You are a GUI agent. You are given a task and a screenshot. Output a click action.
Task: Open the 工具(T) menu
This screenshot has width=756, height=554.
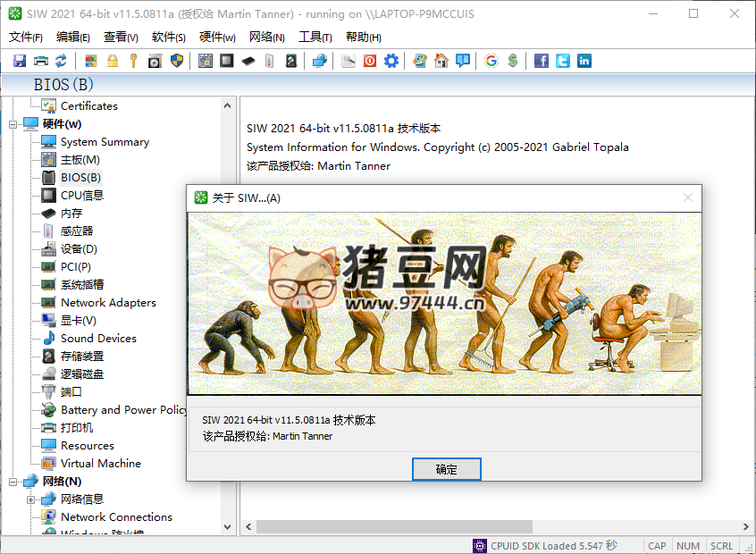coord(315,37)
